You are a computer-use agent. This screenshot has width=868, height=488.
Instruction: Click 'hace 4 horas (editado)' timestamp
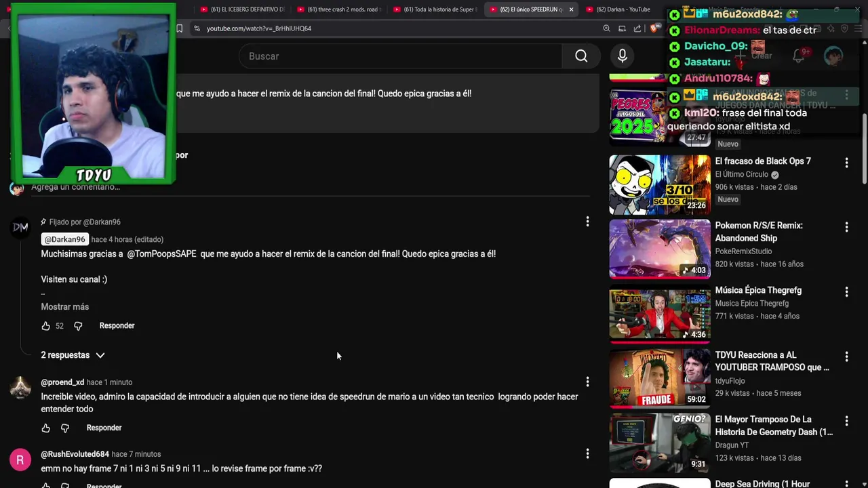[x=127, y=239]
